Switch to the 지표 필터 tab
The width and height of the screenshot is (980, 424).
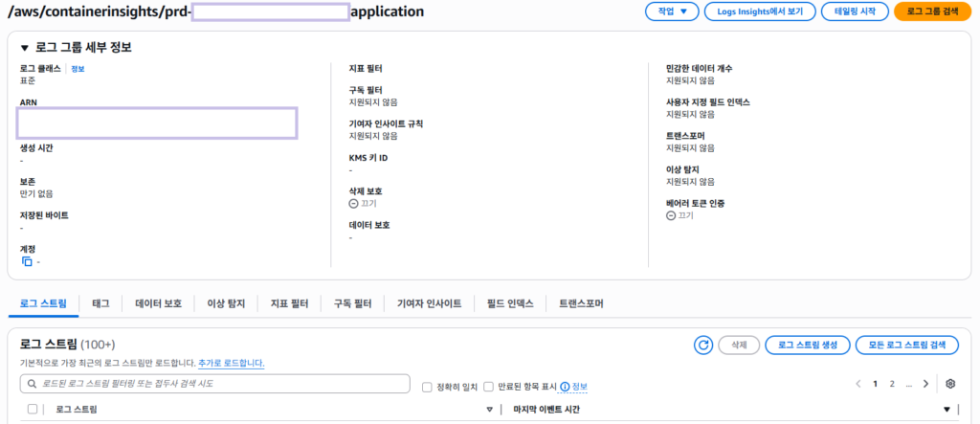pyautogui.click(x=289, y=303)
